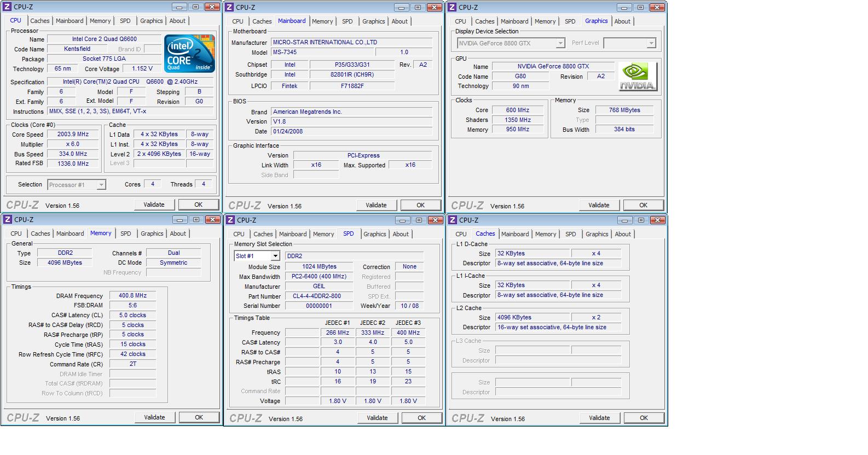Image resolution: width=868 pixels, height=455 pixels.
Task: Click the Rated FSB value '1336.0 MHz'
Action: click(x=73, y=164)
